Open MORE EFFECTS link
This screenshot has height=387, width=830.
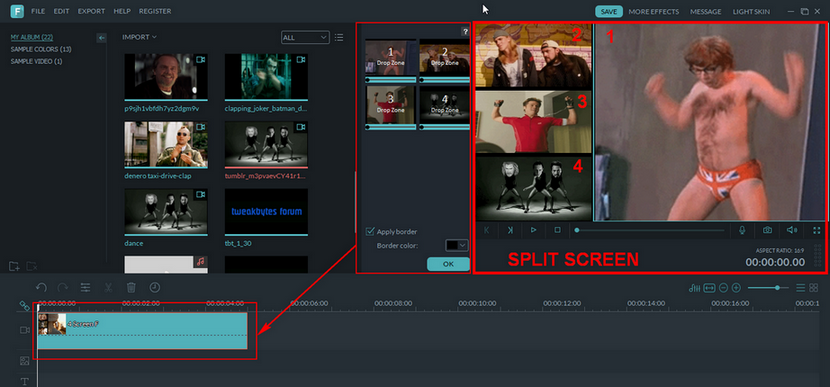click(655, 11)
